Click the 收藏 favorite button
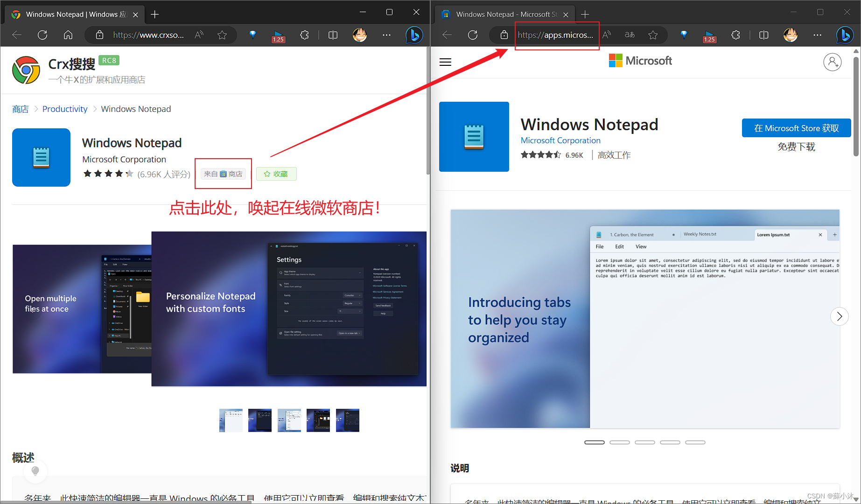The width and height of the screenshot is (861, 504). coord(276,174)
